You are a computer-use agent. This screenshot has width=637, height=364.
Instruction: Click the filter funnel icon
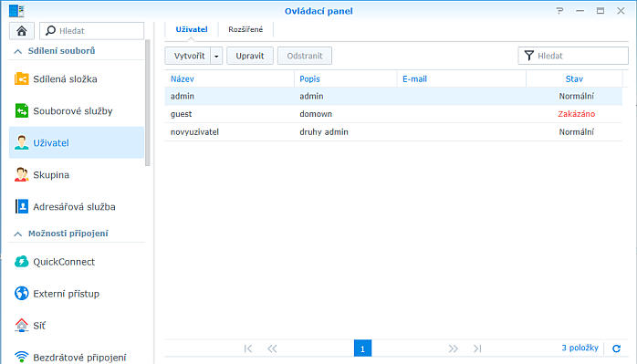tap(528, 56)
